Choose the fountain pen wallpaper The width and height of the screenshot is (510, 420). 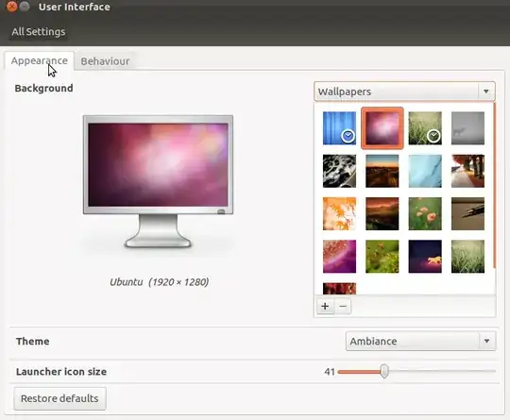point(467,213)
